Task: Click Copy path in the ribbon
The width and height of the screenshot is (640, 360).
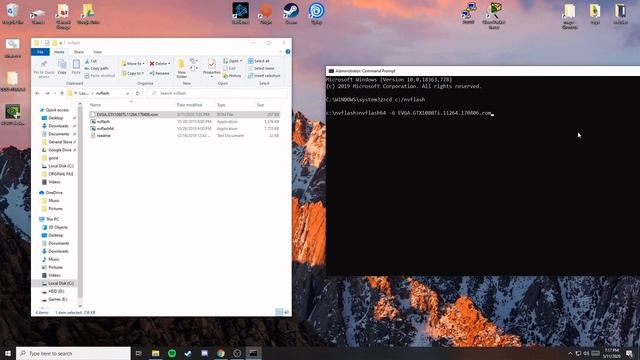Action: 97,69
